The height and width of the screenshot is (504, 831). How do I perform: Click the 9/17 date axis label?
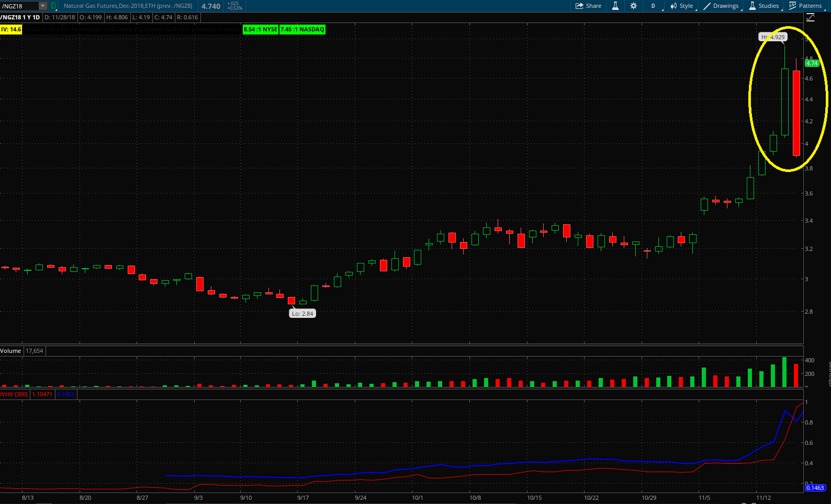tap(303, 498)
